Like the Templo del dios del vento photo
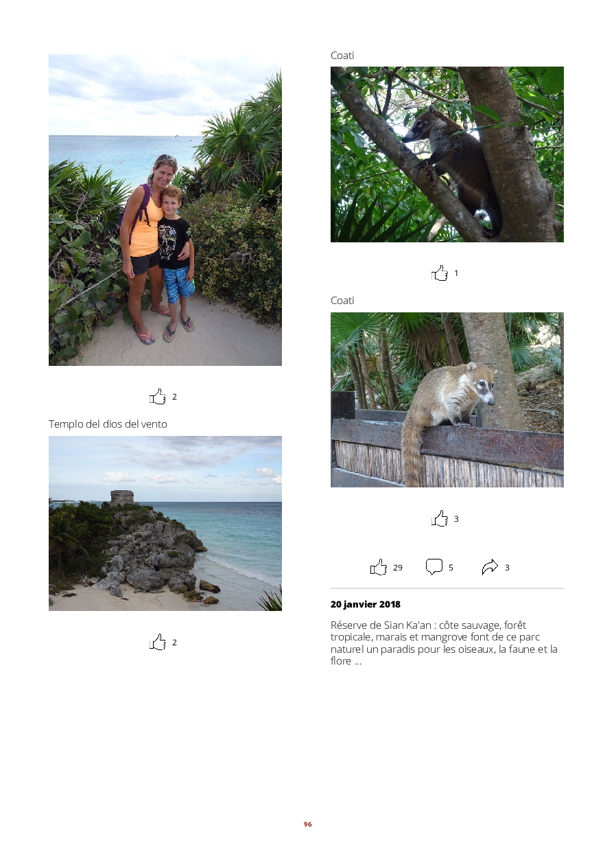This screenshot has height=843, width=616. (x=158, y=643)
